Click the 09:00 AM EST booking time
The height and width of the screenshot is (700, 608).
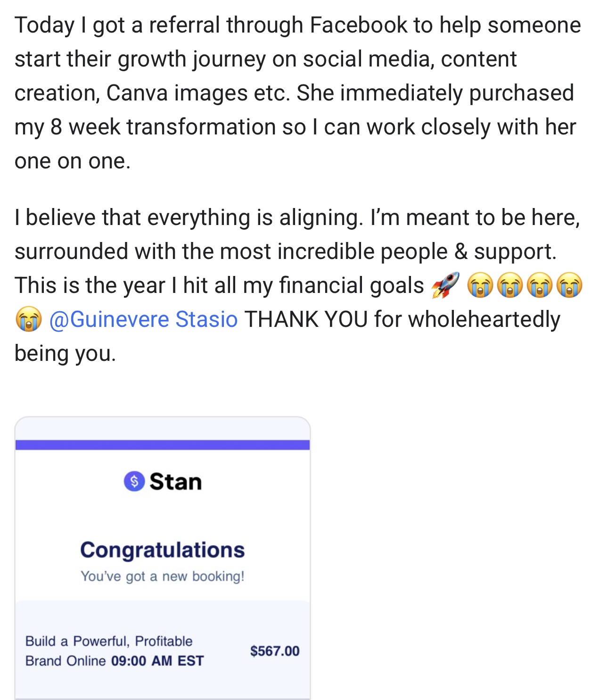pyautogui.click(x=157, y=661)
